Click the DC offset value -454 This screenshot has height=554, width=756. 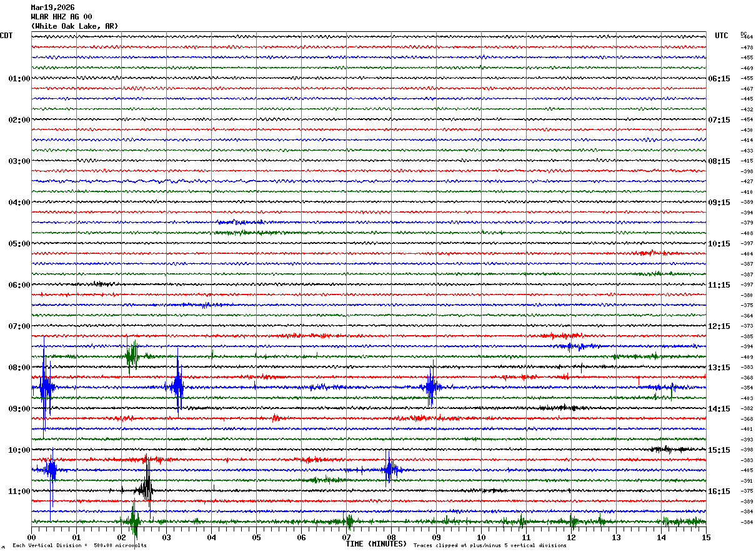pos(747,119)
